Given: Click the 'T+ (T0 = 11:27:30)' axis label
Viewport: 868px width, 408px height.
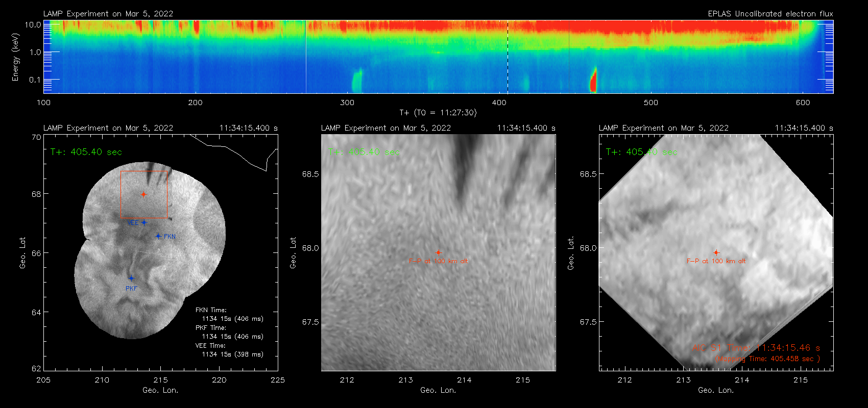Looking at the screenshot, I should point(438,113).
